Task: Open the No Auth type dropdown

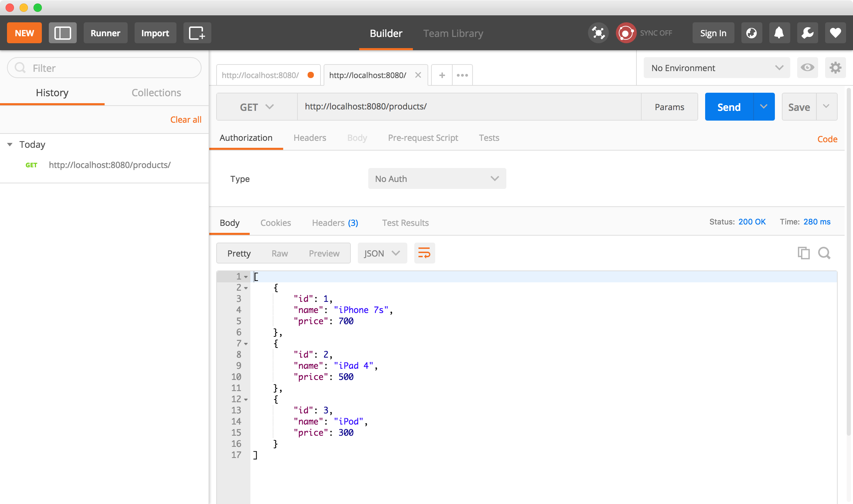Action: pyautogui.click(x=437, y=178)
